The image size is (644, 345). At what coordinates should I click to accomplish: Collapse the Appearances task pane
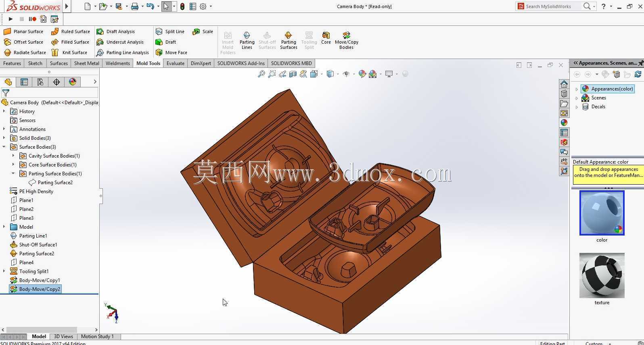coord(576,63)
